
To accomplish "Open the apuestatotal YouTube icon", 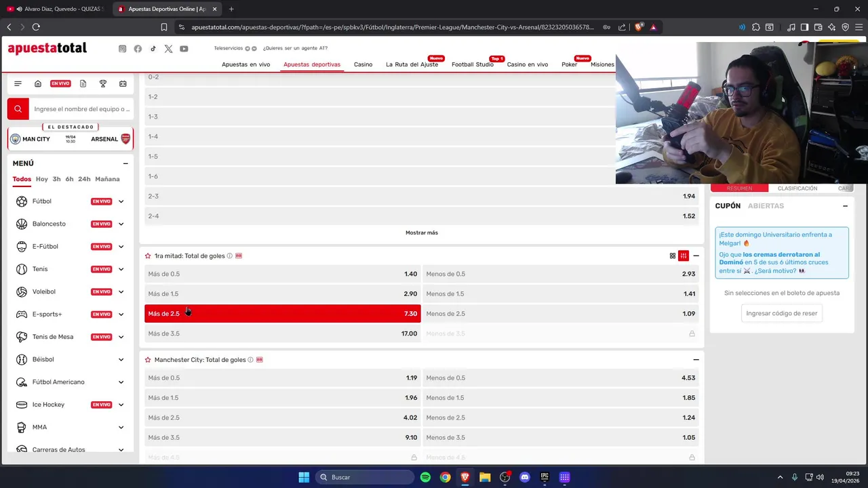I will point(184,49).
